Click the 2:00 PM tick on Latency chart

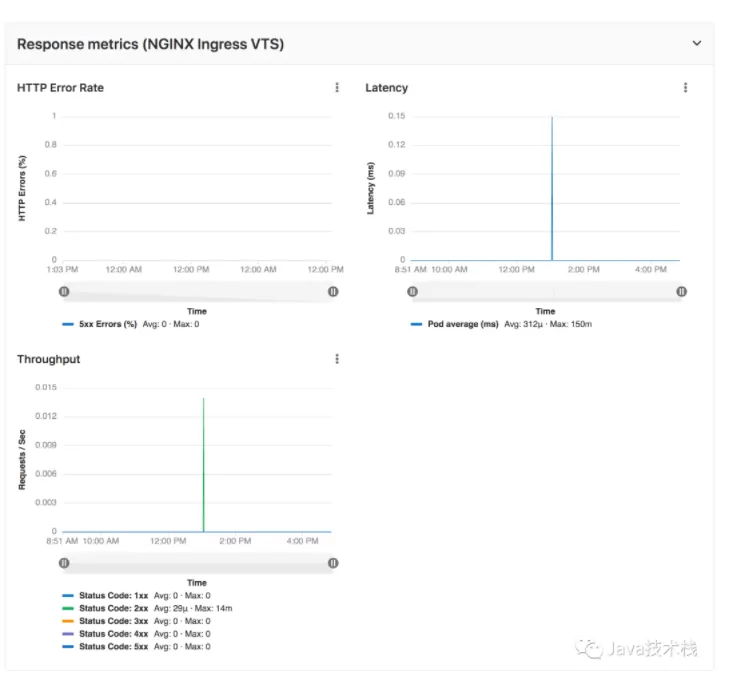584,270
